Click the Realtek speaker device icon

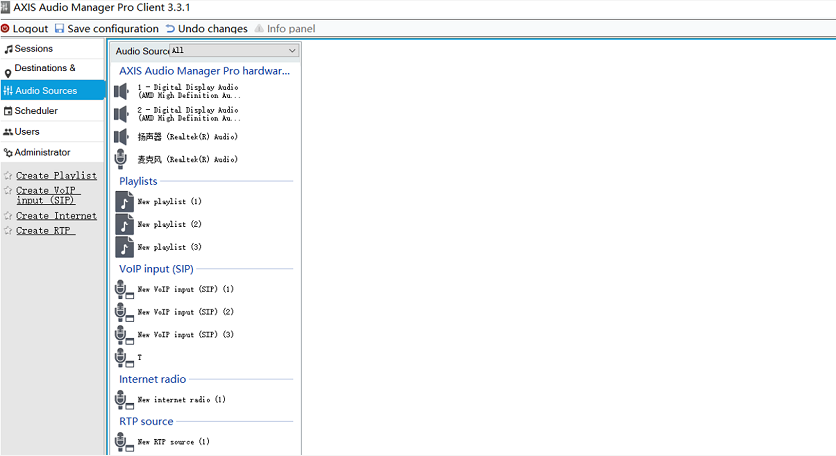[121, 137]
